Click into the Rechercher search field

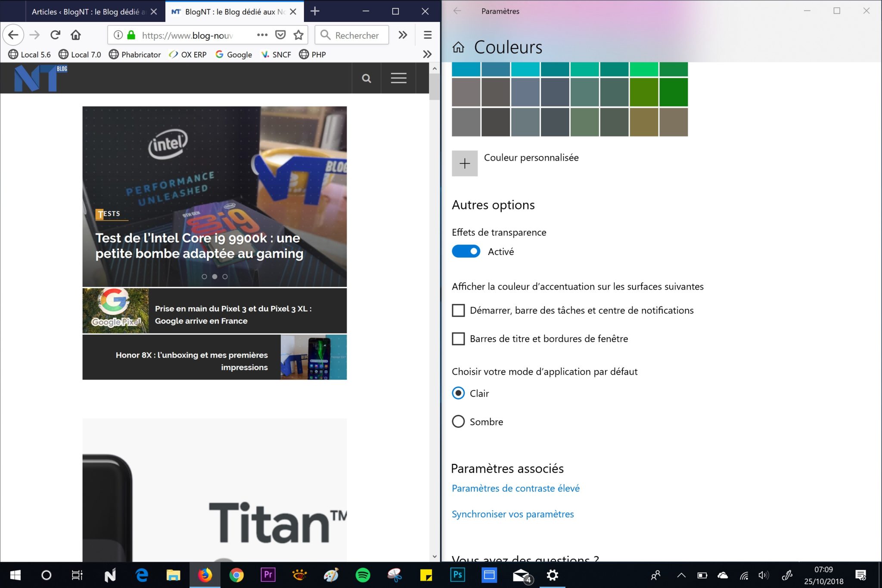pyautogui.click(x=352, y=35)
